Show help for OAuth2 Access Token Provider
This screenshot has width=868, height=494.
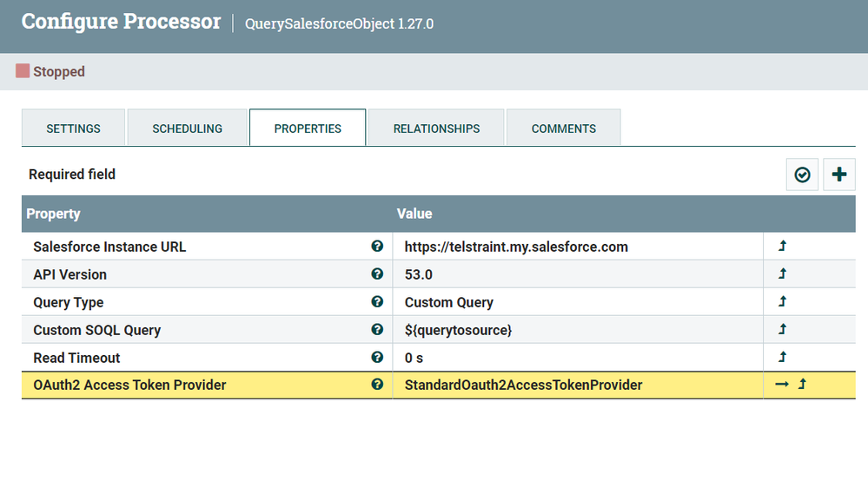[377, 384]
